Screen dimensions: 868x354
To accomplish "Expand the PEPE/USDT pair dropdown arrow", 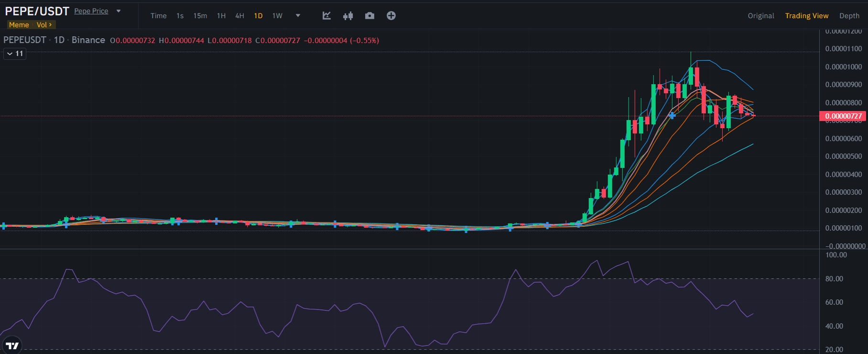I will tap(119, 11).
